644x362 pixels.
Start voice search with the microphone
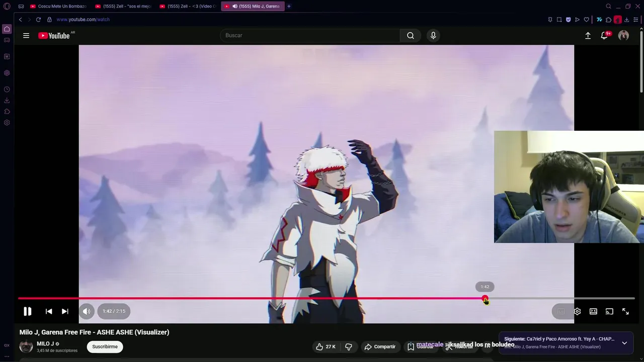pos(433,35)
